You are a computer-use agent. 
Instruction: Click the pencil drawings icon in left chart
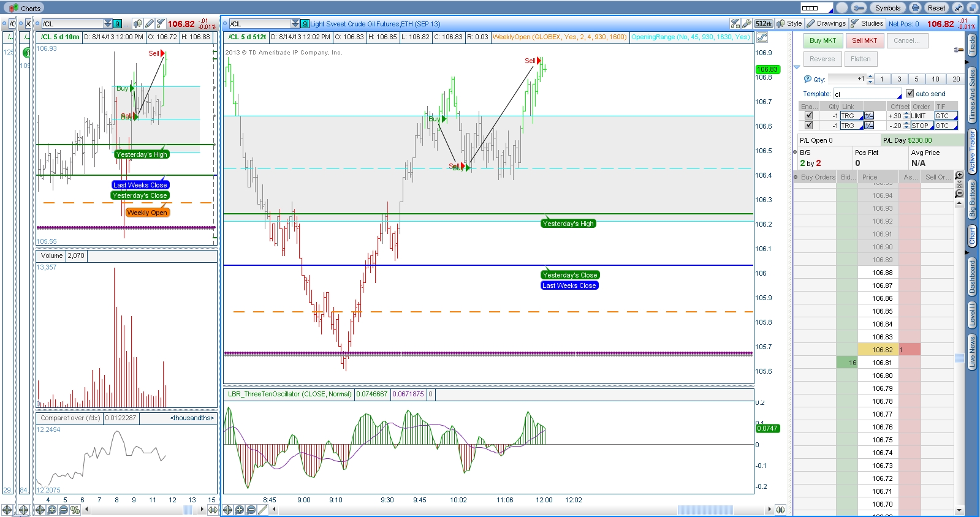150,24
